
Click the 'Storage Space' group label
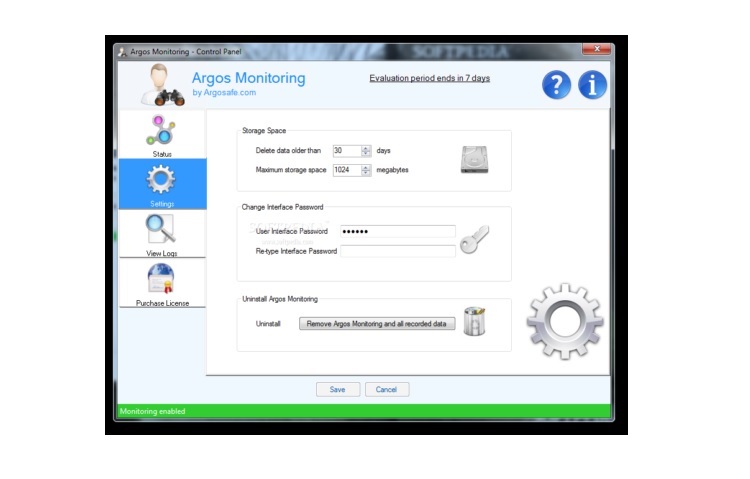[x=264, y=131]
